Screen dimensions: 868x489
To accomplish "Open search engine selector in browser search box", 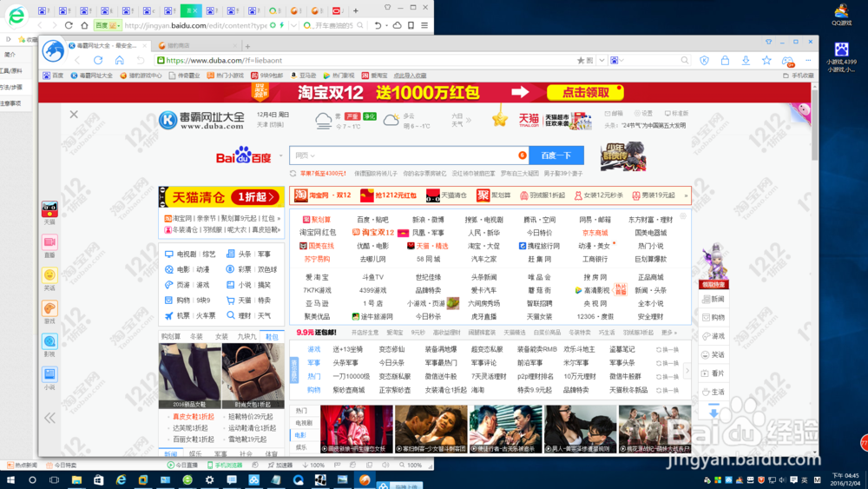I will 617,60.
